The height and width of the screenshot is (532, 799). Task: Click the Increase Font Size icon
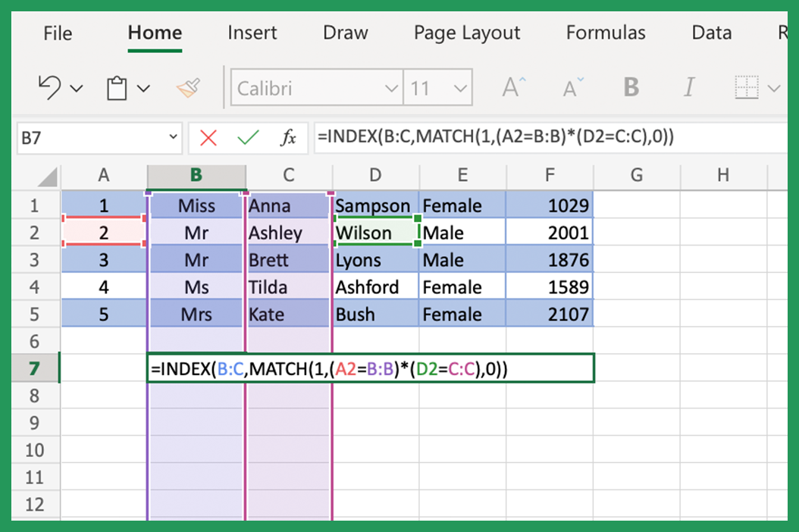[x=512, y=86]
